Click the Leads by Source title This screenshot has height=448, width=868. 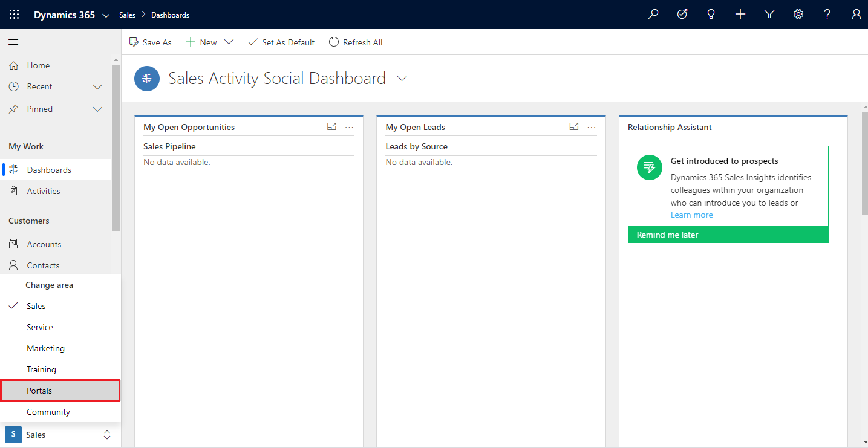point(416,146)
